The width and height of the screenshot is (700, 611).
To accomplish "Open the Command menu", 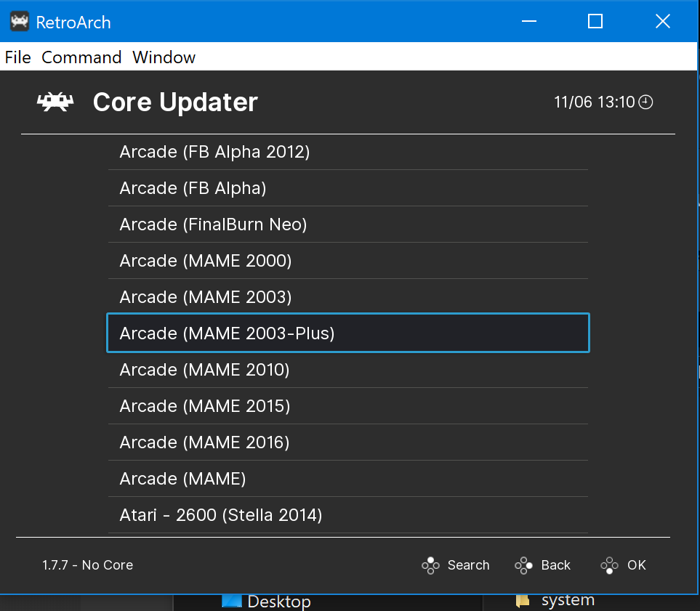I will coord(81,57).
